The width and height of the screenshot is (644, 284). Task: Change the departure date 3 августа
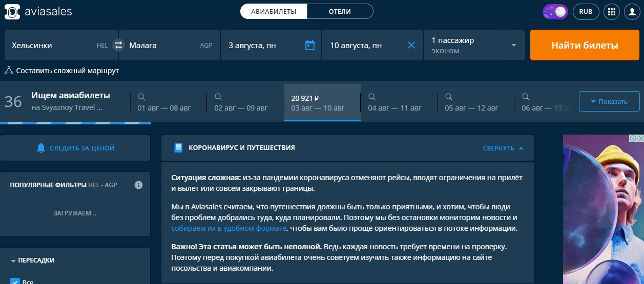[x=271, y=45]
